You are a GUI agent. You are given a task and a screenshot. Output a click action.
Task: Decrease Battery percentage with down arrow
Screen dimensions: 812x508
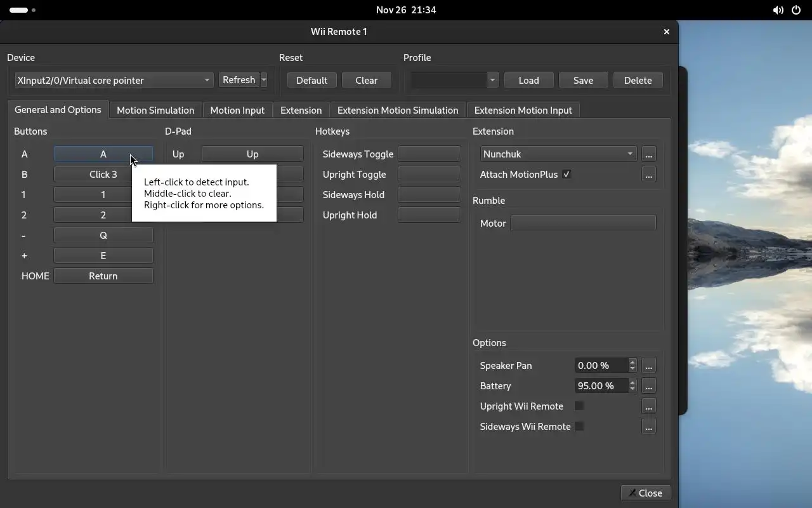[x=632, y=389]
